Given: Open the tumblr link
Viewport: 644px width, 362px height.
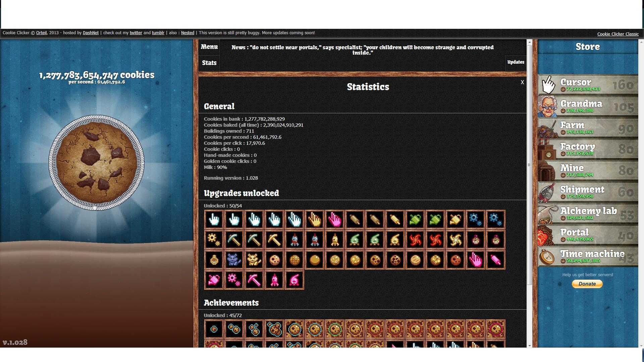Looking at the screenshot, I should (x=158, y=33).
